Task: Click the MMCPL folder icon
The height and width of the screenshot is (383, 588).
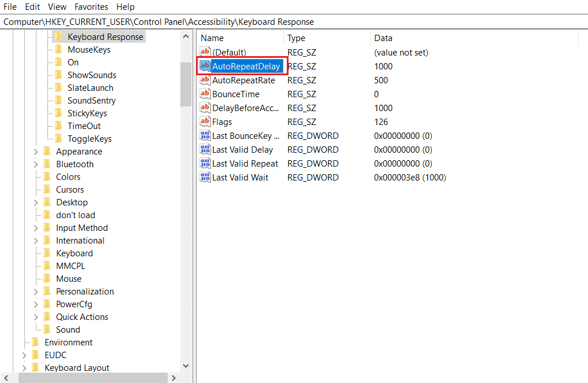Action: 47,266
